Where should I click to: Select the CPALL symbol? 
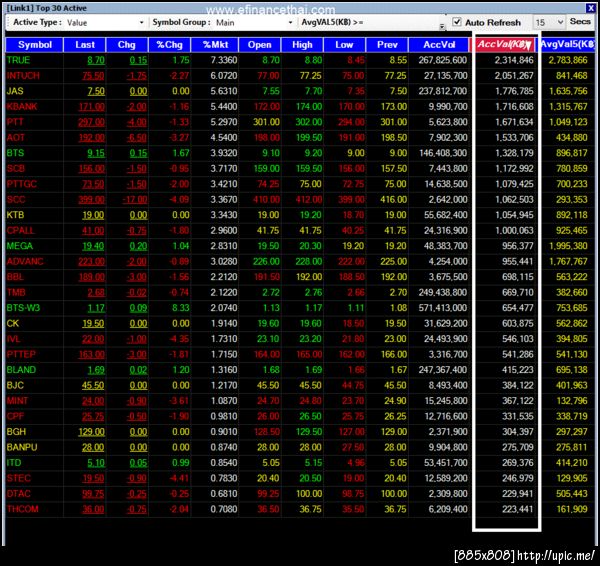pos(20,230)
